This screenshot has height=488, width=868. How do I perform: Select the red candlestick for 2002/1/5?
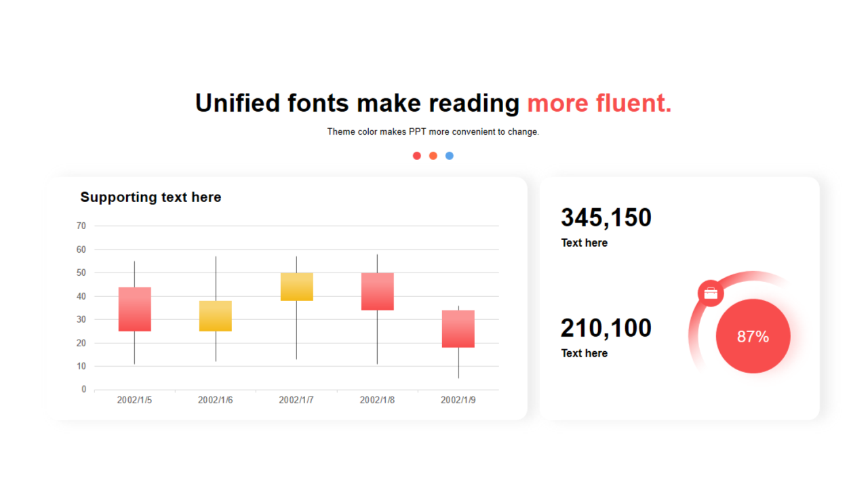click(x=135, y=309)
